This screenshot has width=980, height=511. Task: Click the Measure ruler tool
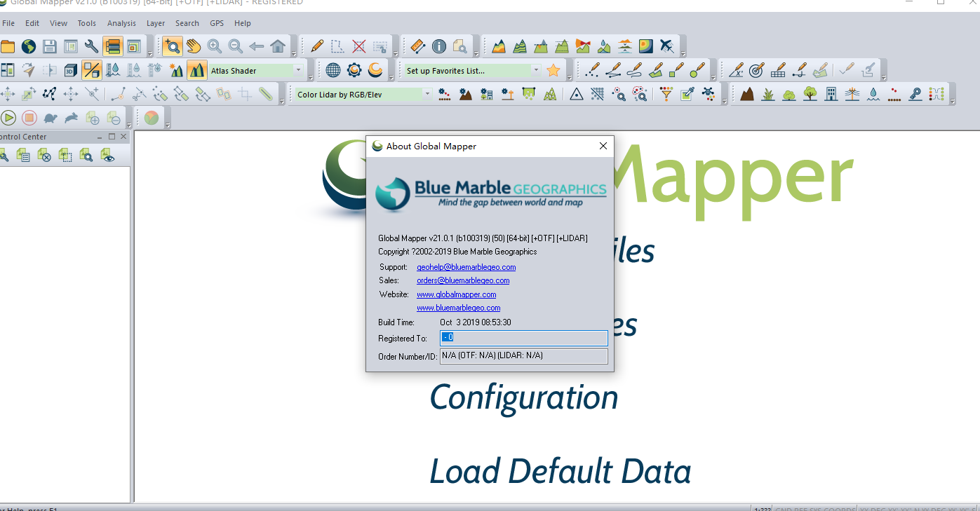click(x=417, y=47)
